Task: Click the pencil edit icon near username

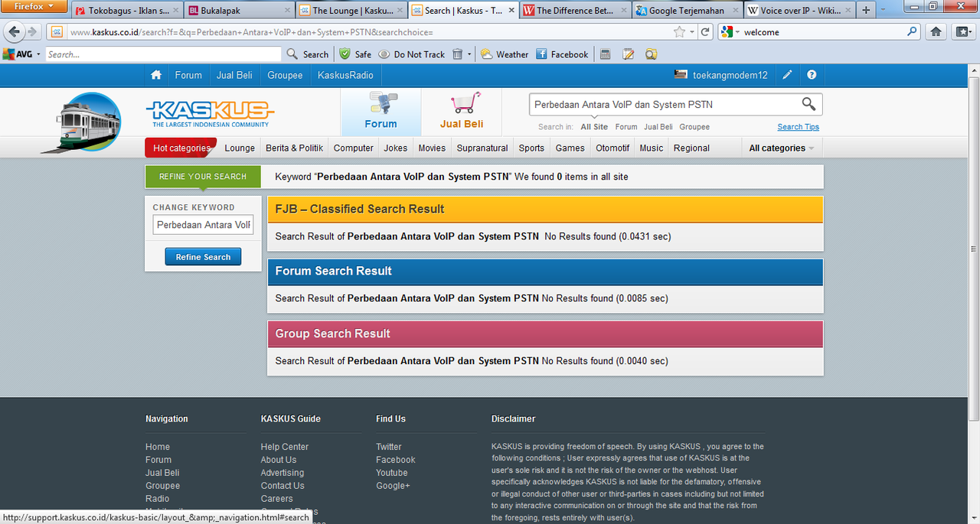Action: click(787, 75)
